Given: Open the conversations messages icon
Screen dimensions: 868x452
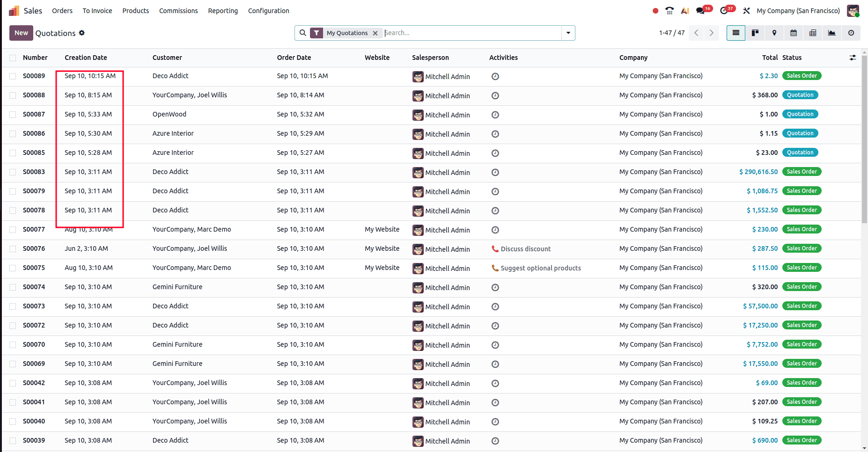Looking at the screenshot, I should tap(701, 11).
